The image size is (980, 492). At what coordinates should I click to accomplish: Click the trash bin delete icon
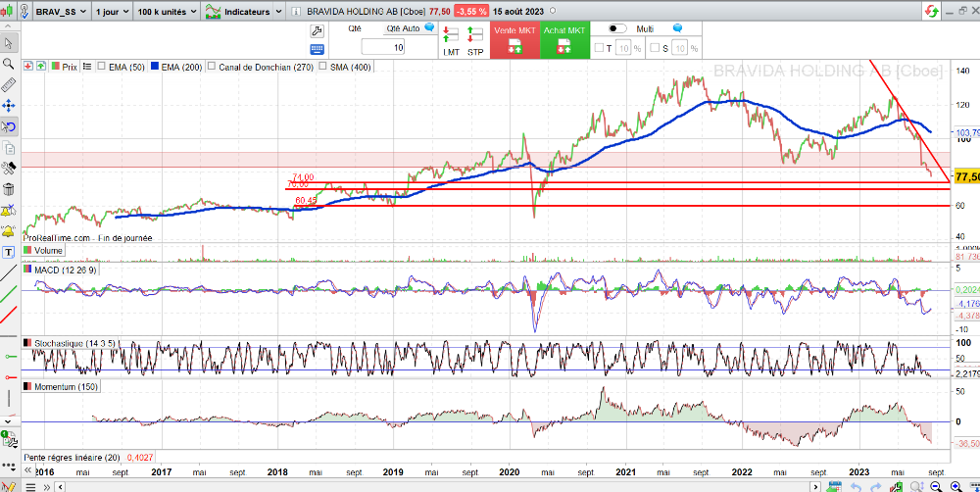click(9, 189)
